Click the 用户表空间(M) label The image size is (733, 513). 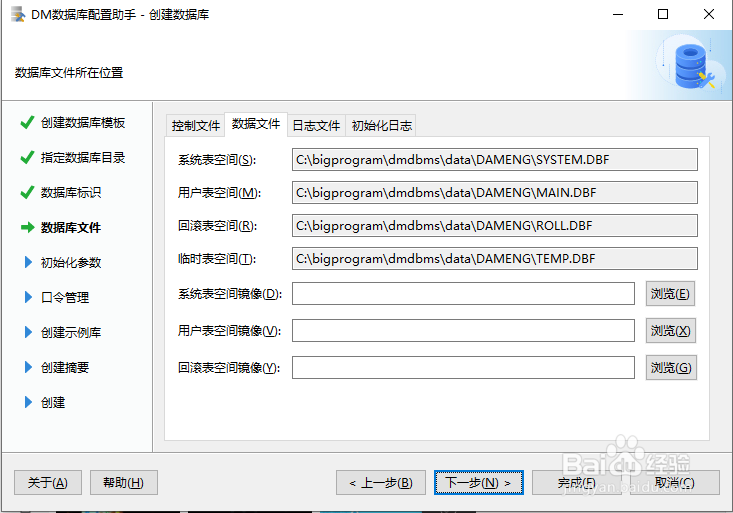(x=219, y=193)
